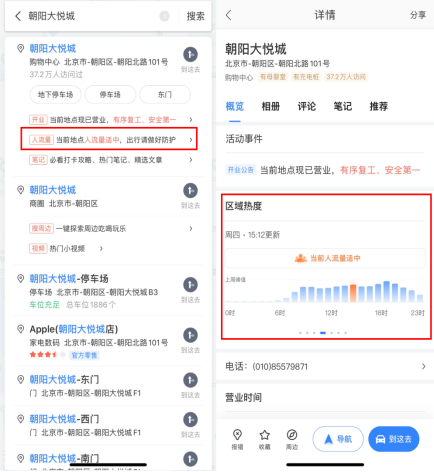Open the 朝阳大悦城-停车场 result
This screenshot has width=434, height=472.
pos(69,279)
